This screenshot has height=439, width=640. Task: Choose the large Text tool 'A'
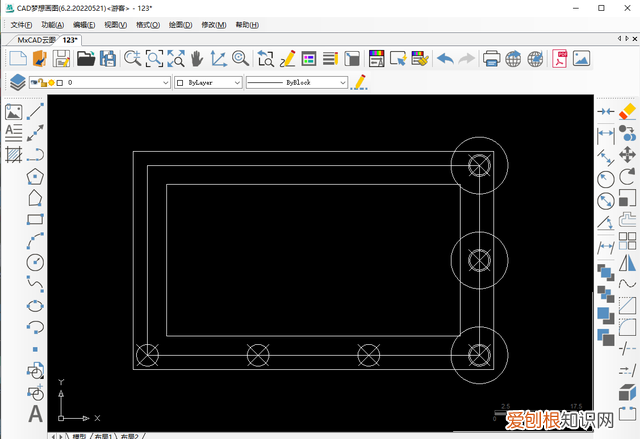point(35,413)
